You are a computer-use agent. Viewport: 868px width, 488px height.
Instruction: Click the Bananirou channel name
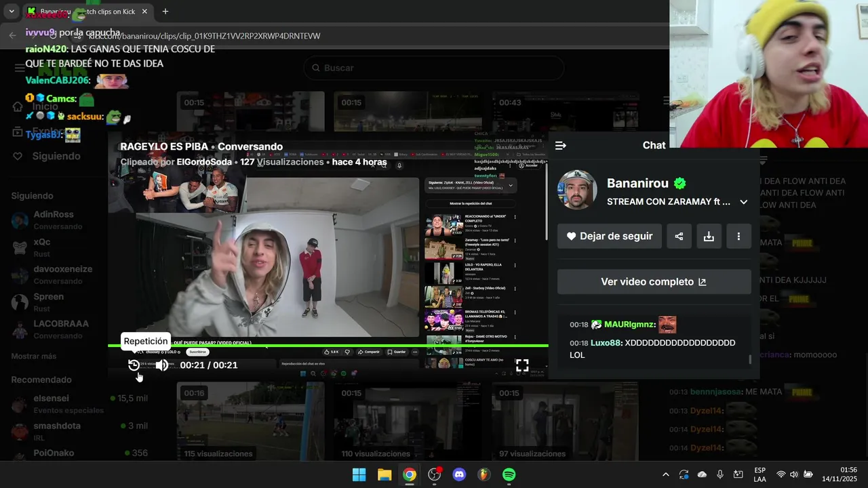point(637,183)
